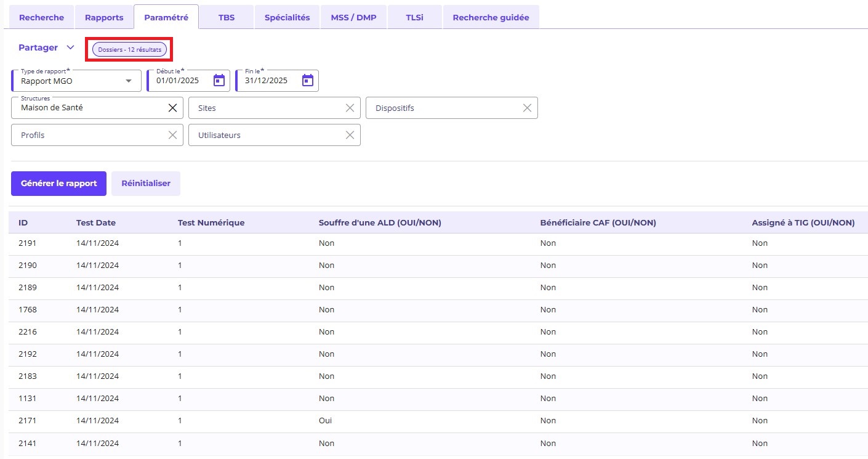Click the Générer le rapport button
The image size is (868, 459).
[58, 184]
